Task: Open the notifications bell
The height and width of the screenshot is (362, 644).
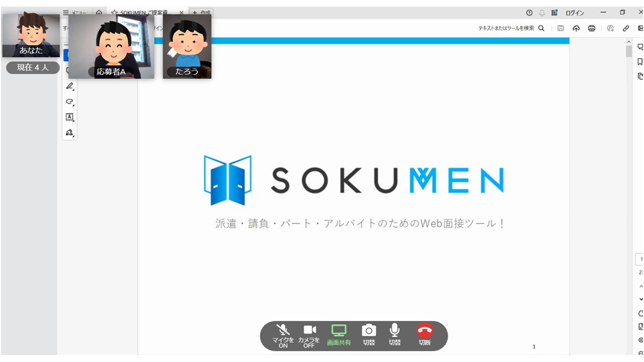Action: coord(542,13)
